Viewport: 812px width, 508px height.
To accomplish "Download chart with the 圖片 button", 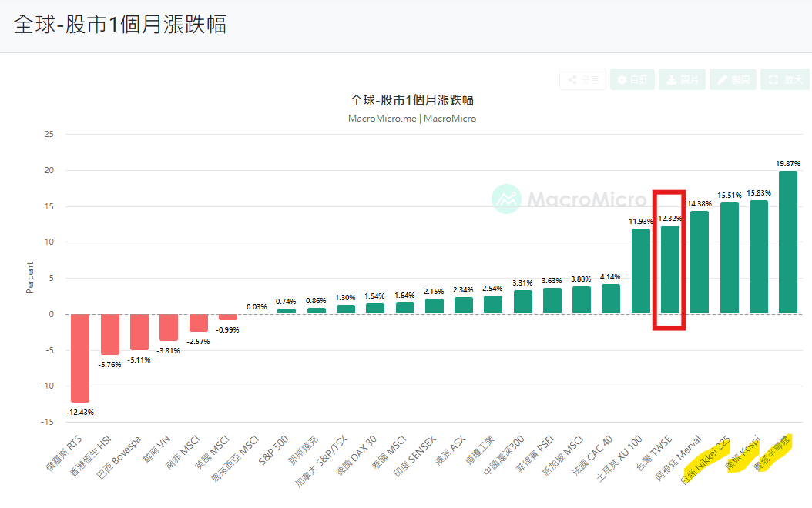I will pos(682,80).
